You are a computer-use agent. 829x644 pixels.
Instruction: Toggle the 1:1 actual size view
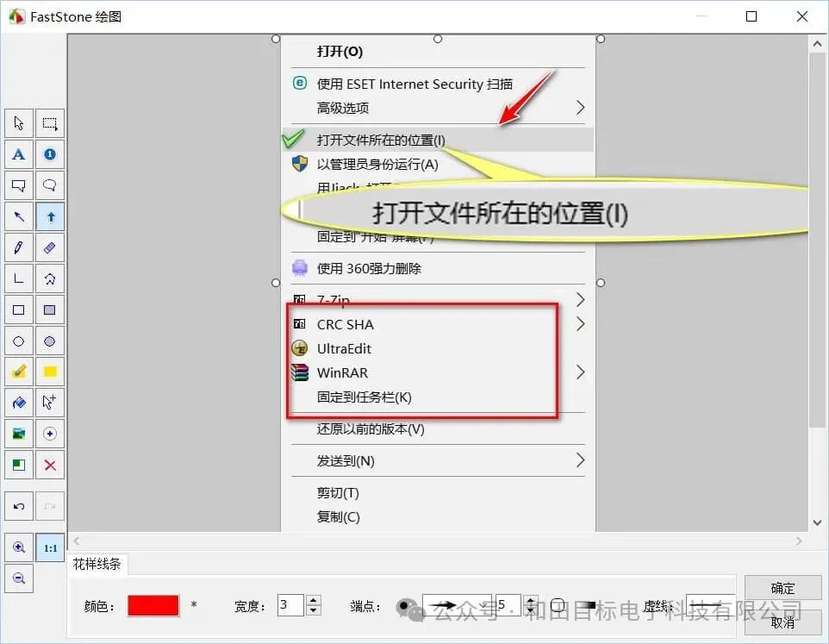50,547
